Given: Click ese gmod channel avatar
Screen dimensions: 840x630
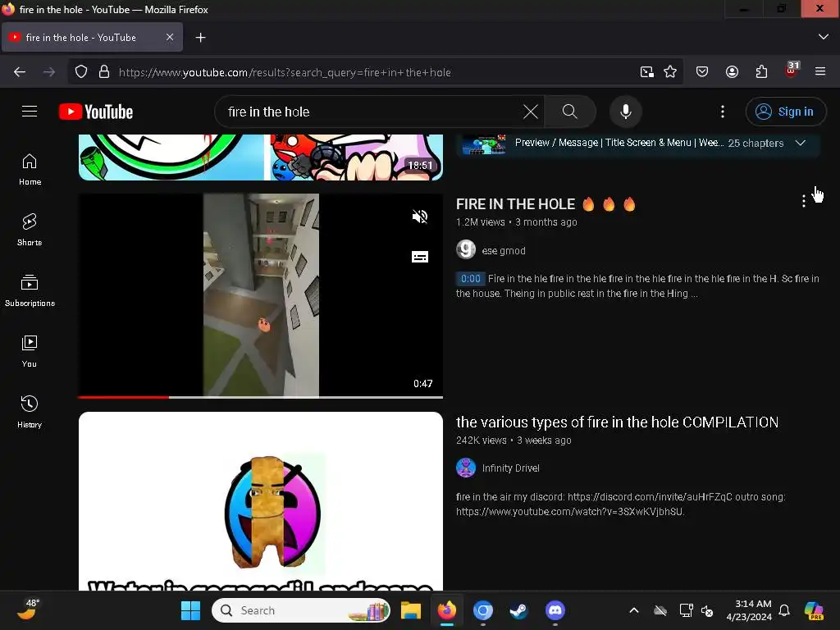Looking at the screenshot, I should coord(466,249).
